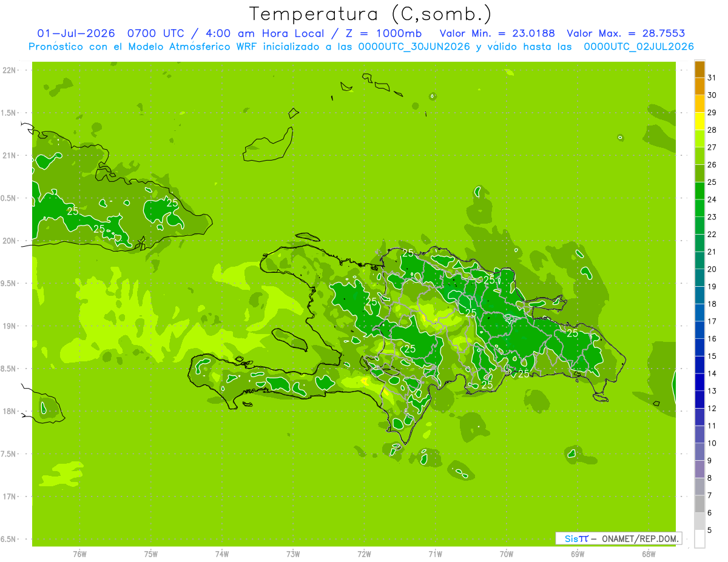The width and height of the screenshot is (728, 562).
Task: Click the purple 9 degree legend swatch
Action: pyautogui.click(x=699, y=452)
